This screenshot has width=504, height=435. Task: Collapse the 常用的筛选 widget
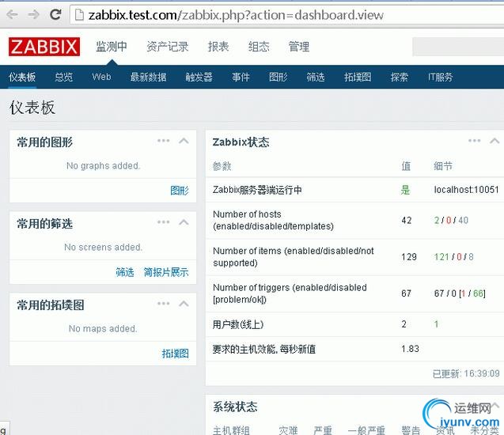point(184,222)
